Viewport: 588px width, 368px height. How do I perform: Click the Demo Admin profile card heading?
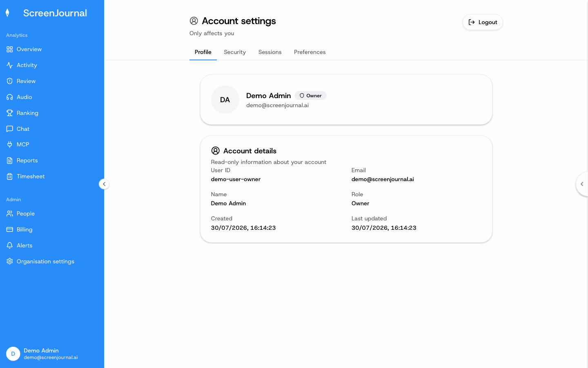coord(268,96)
